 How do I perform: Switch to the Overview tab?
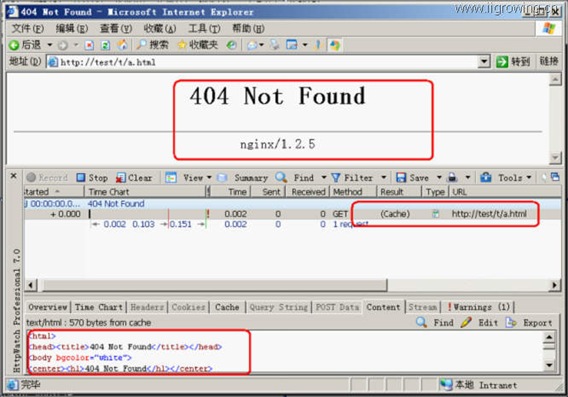point(48,307)
